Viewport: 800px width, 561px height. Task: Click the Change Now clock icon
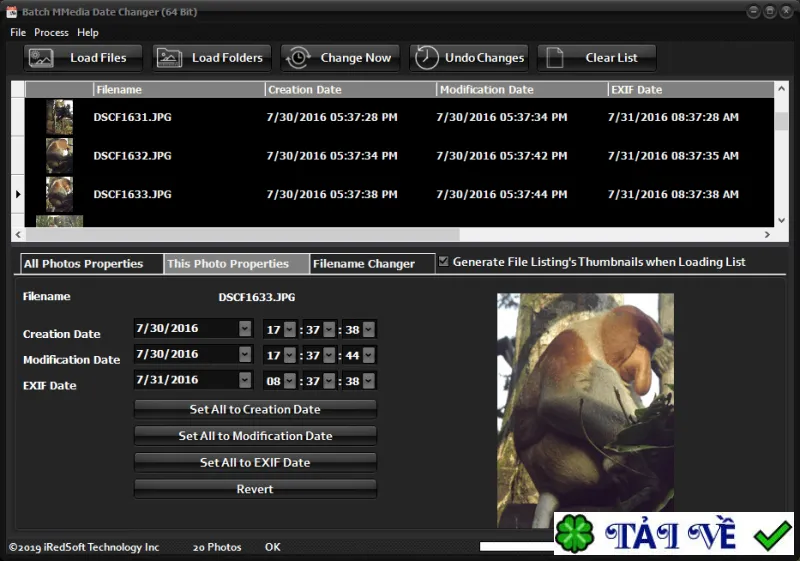298,58
